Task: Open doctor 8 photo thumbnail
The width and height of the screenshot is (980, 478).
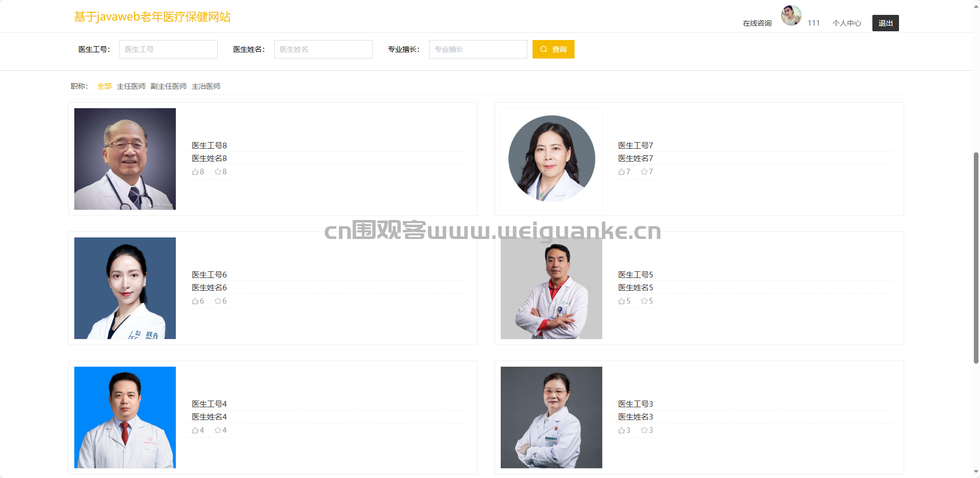Action: (x=125, y=159)
